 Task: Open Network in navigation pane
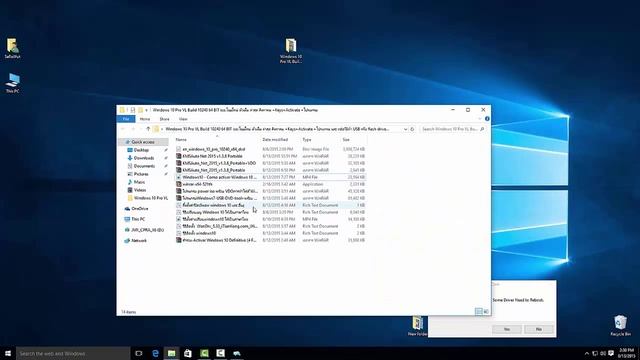[x=139, y=240]
